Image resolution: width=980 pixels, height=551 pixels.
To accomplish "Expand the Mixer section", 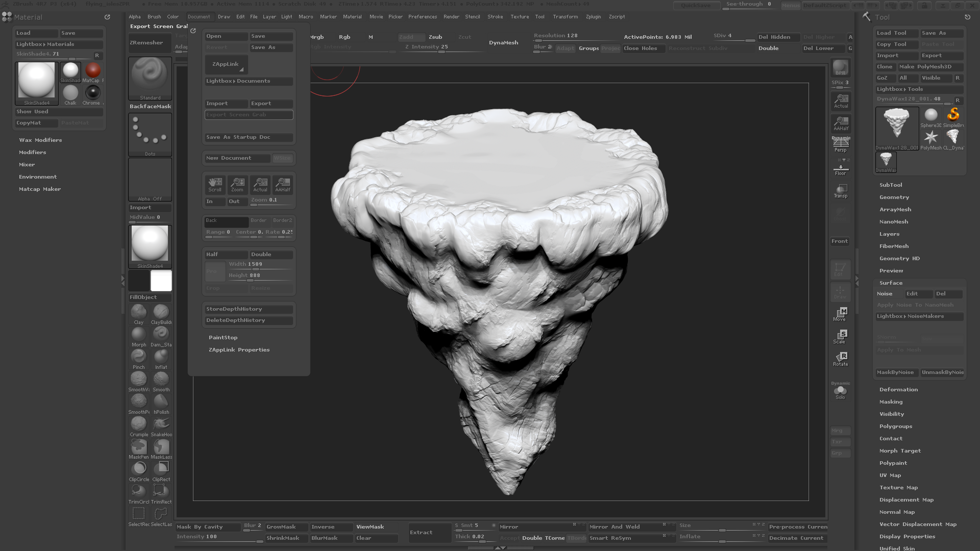I will tap(27, 164).
